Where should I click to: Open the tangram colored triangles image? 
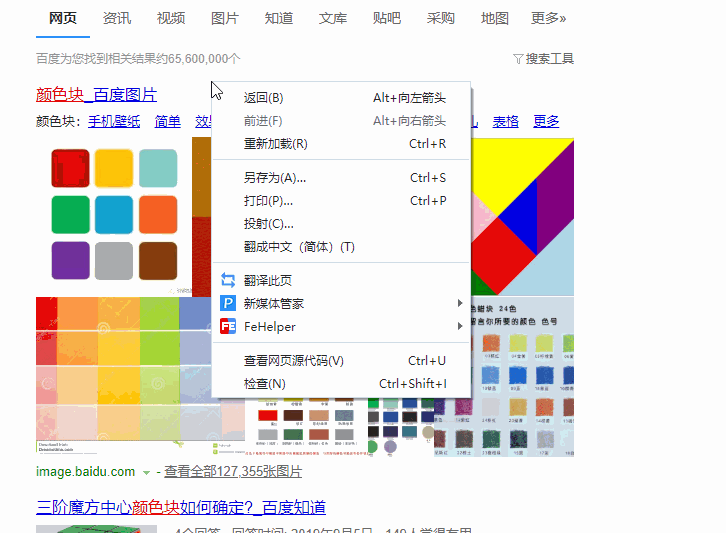tap(523, 217)
